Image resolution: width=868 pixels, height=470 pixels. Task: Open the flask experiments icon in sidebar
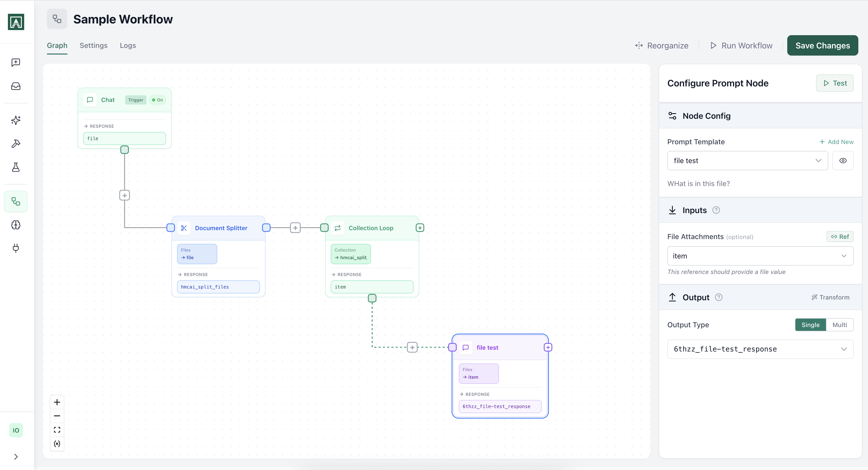(x=16, y=167)
